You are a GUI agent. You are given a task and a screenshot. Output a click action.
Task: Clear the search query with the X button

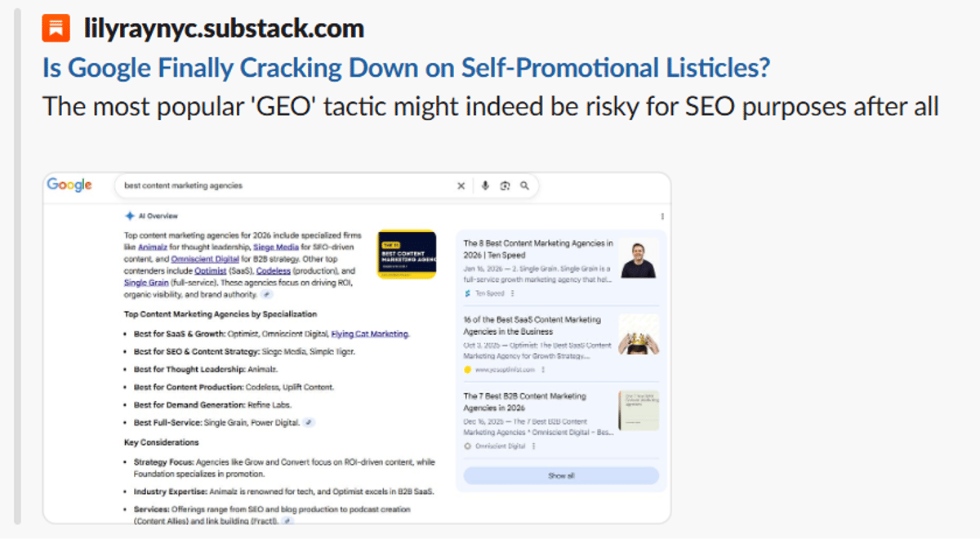461,185
